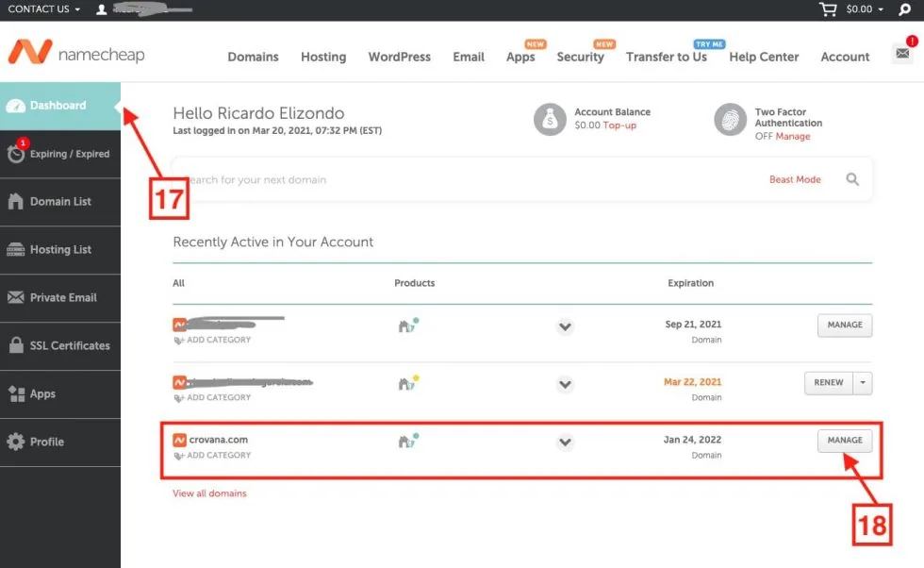Screen dimensions: 924x568
Task: Click the Renew button
Action: [829, 383]
